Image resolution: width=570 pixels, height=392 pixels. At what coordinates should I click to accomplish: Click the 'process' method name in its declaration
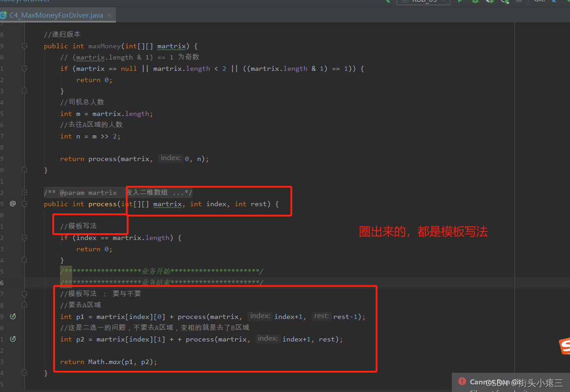pyautogui.click(x=102, y=204)
